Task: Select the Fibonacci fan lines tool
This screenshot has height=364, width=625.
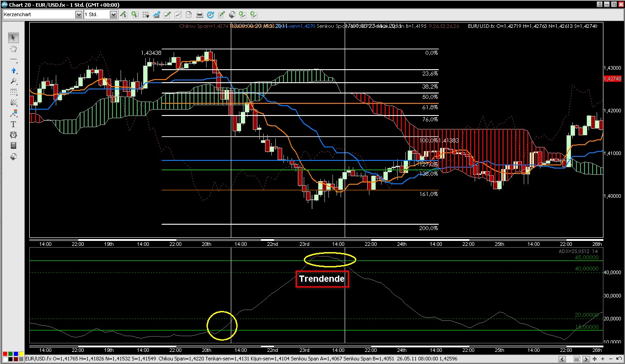Action: click(x=13, y=102)
